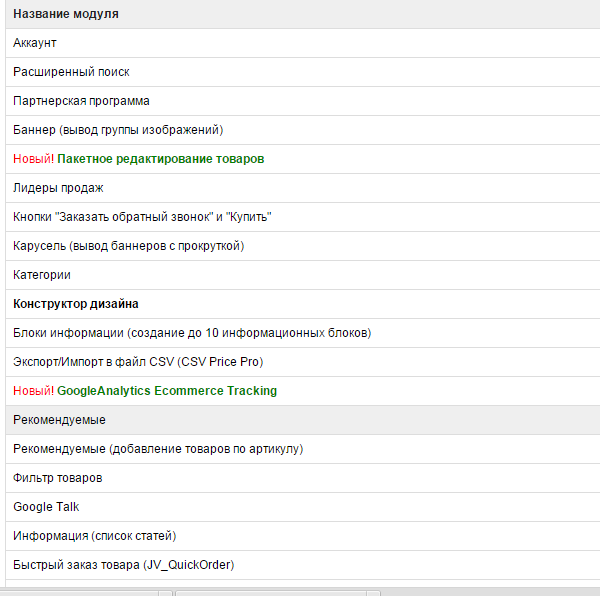
Task: Open the Расширенный поиск module
Action: pos(303,72)
